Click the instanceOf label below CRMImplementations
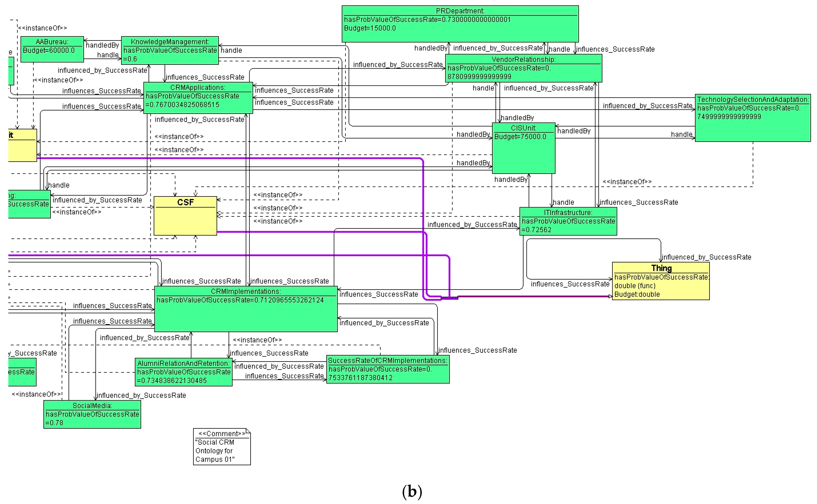Viewport: 817px width, 504px height. click(x=257, y=340)
